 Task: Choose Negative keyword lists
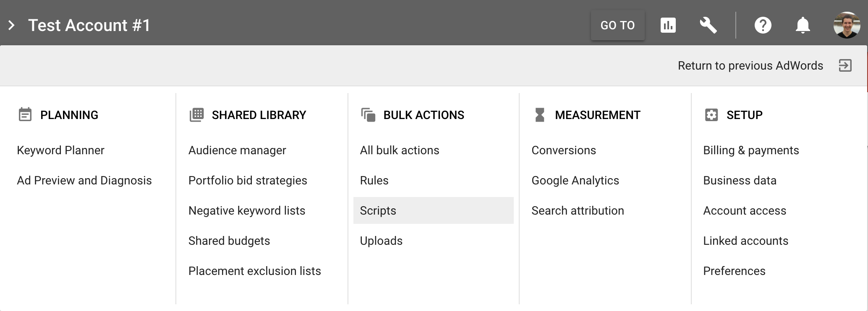click(247, 211)
